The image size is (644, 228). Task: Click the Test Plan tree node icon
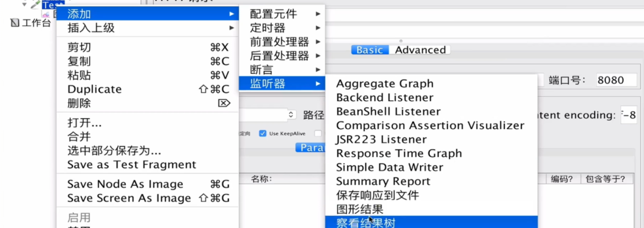(35, 5)
